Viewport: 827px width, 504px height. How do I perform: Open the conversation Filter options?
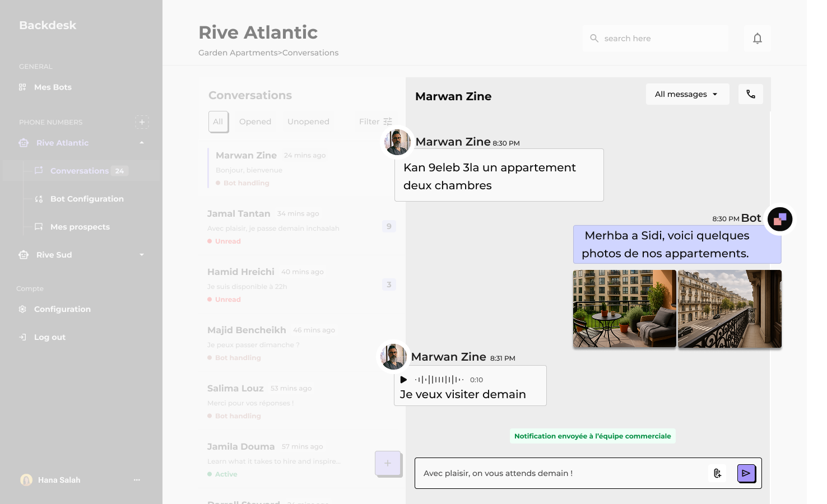374,122
